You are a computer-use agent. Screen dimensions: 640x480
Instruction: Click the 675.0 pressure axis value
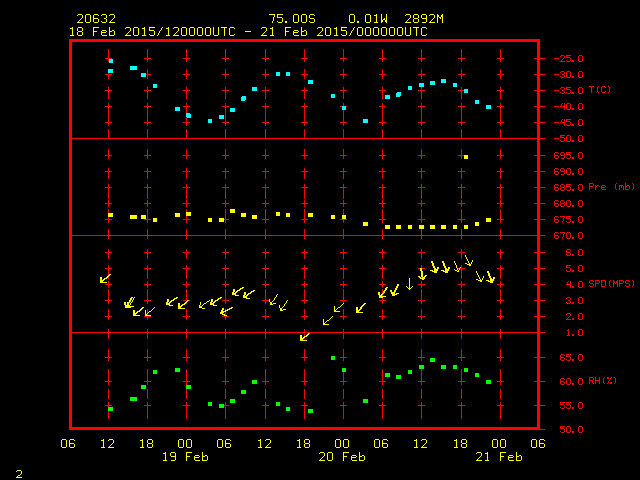click(569, 220)
